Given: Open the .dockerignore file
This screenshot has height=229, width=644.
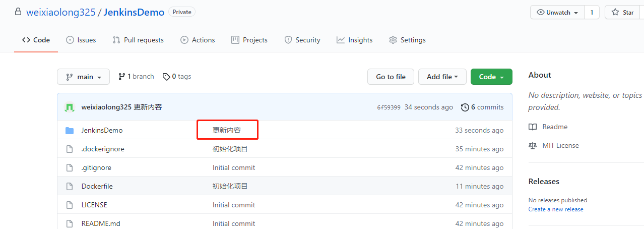Looking at the screenshot, I should click(x=103, y=149).
